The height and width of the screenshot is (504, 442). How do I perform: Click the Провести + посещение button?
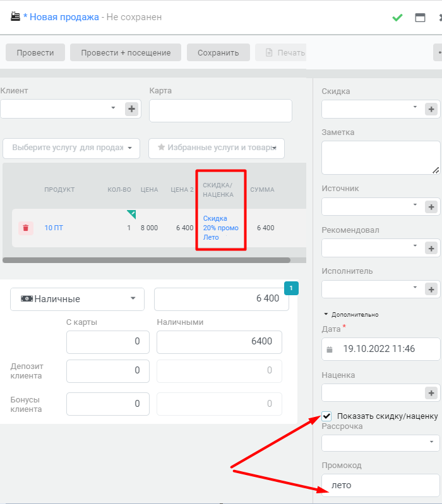click(126, 52)
